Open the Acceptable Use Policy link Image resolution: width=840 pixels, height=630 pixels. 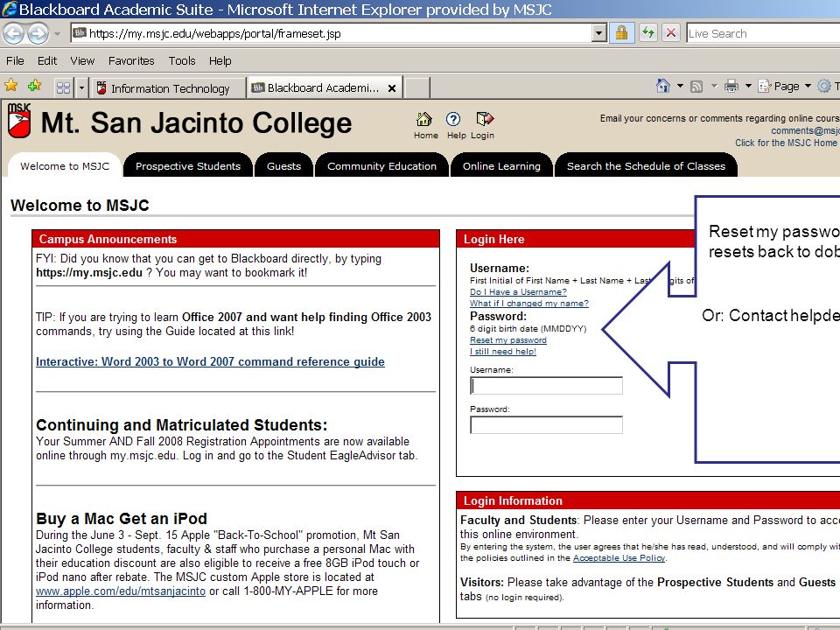619,557
